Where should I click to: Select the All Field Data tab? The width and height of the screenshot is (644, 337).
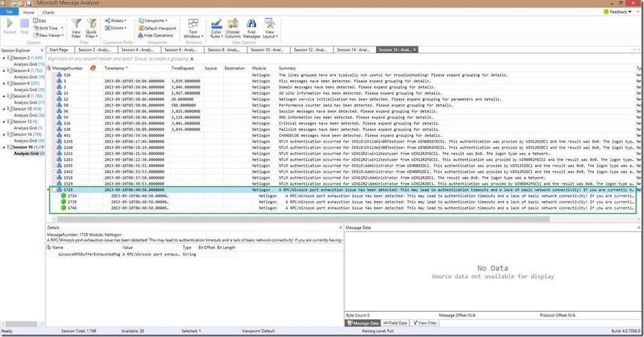pyautogui.click(x=395, y=323)
